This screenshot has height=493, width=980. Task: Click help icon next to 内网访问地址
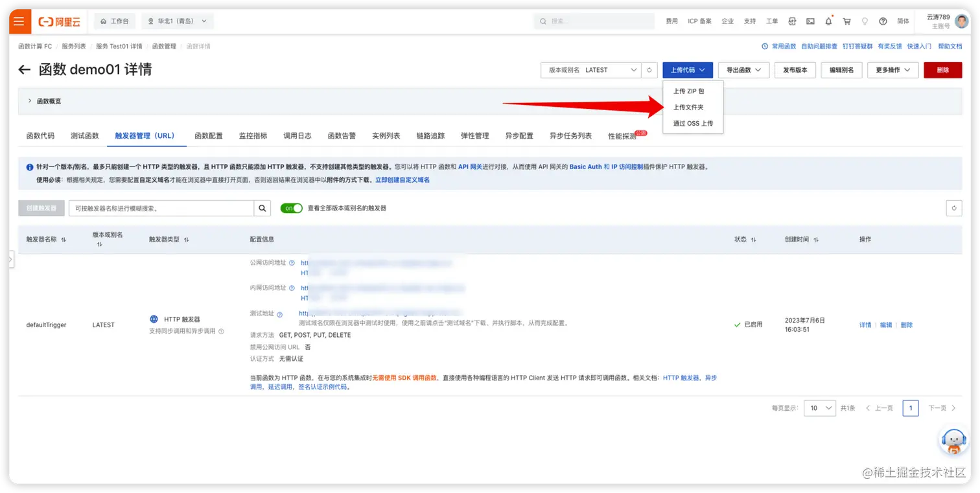[x=292, y=288]
